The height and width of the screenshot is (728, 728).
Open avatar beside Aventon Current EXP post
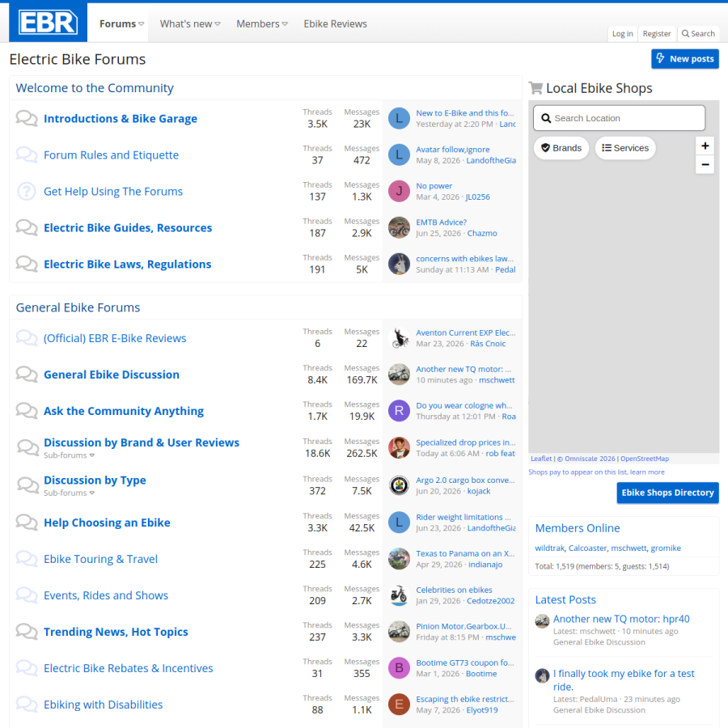tap(399, 338)
